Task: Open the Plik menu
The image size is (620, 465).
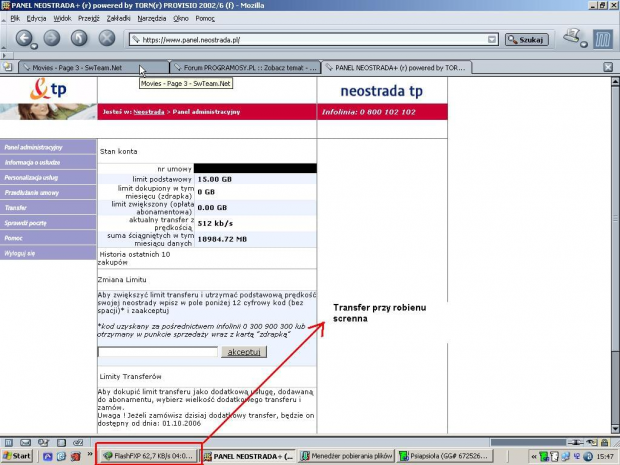Action: pyautogui.click(x=15, y=18)
